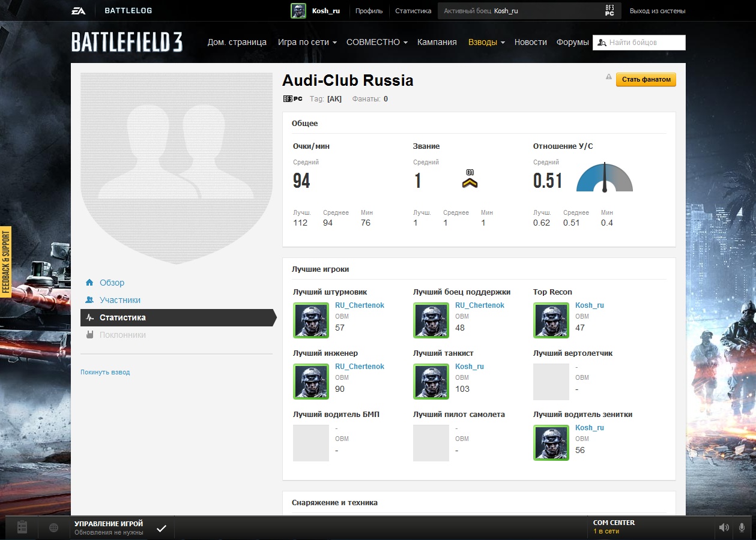Click the warning report icon near Стать фанатом
Image resolution: width=756 pixels, height=540 pixels.
tap(609, 77)
